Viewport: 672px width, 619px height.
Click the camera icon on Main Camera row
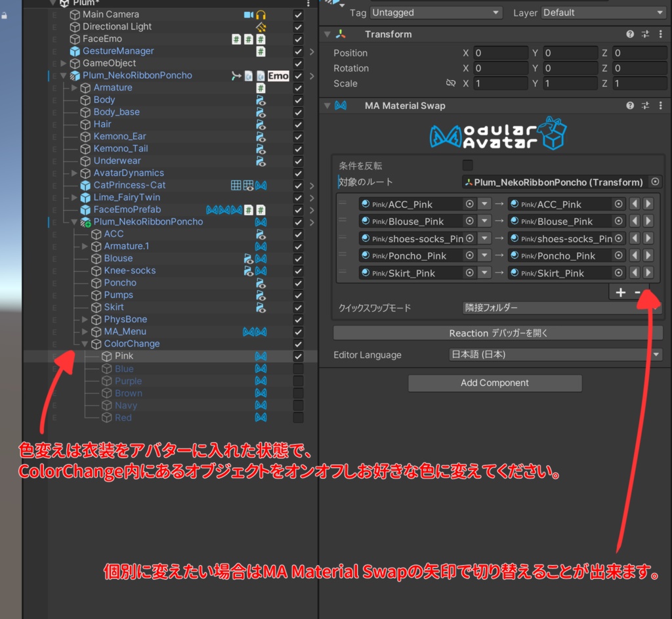[x=248, y=15]
